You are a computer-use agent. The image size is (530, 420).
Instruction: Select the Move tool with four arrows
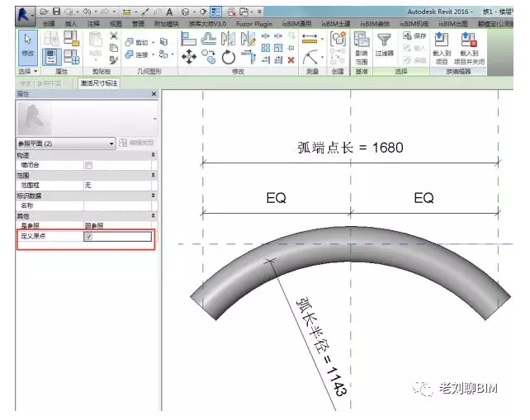pyautogui.click(x=188, y=57)
